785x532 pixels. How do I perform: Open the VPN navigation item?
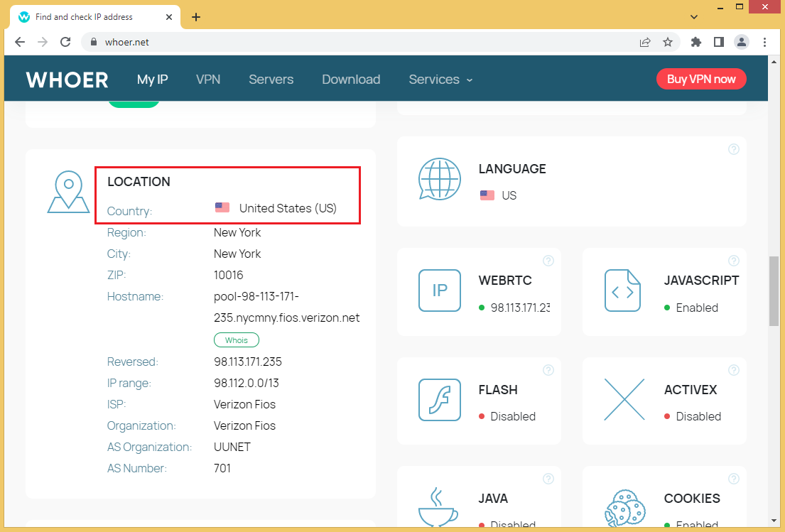tap(208, 80)
